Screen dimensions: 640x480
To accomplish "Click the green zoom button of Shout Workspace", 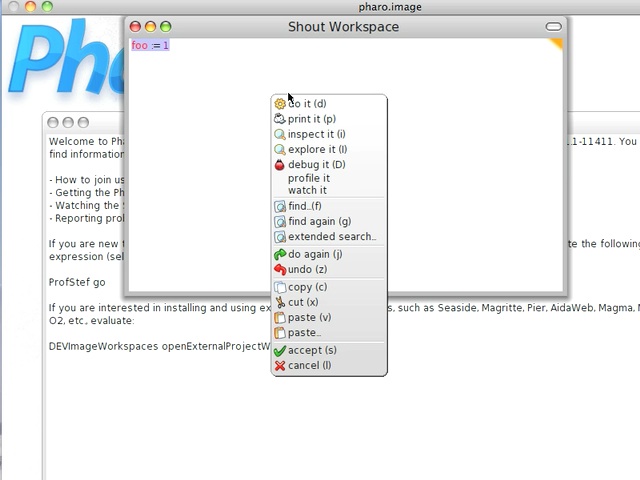I will [165, 27].
